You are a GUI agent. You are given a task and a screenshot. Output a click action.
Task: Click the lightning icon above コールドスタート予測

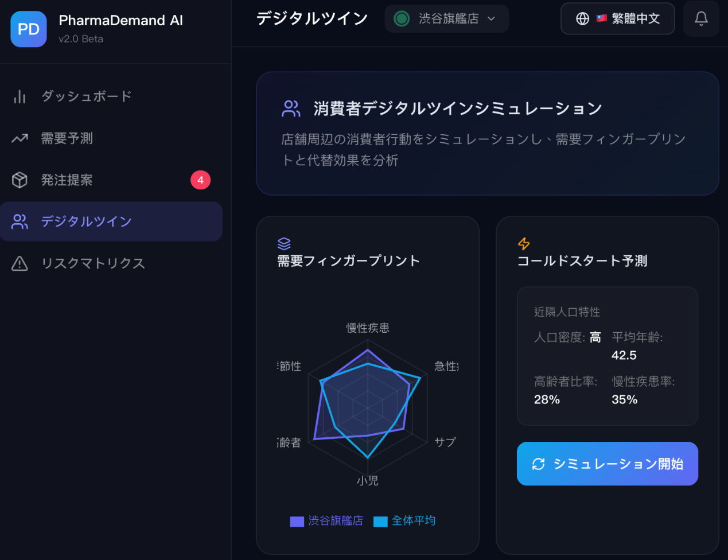click(x=524, y=243)
